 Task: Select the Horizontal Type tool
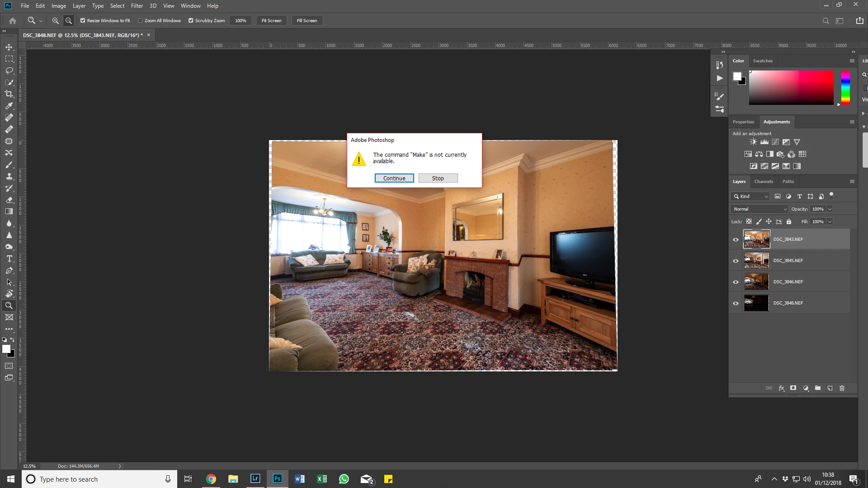point(9,258)
